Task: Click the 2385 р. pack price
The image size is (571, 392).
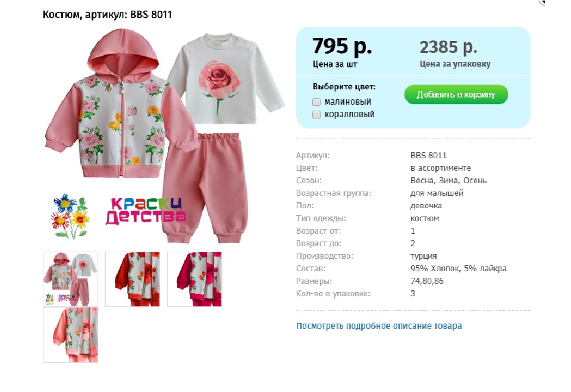Action: point(448,48)
